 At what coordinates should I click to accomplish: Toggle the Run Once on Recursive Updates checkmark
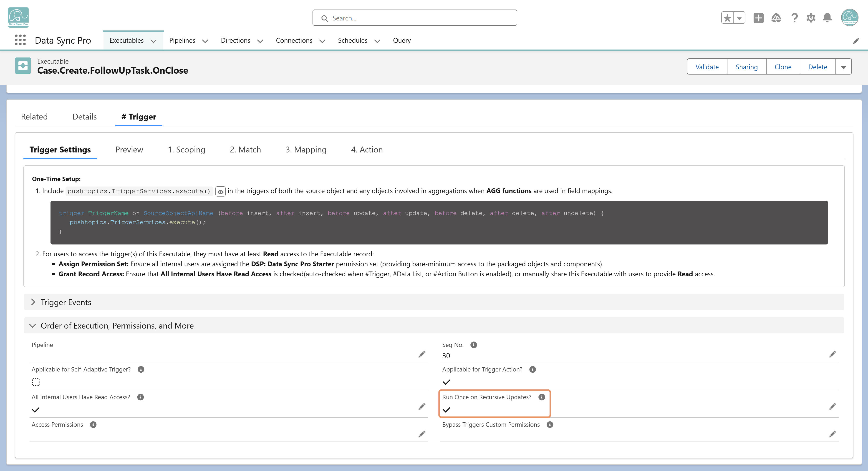447,410
